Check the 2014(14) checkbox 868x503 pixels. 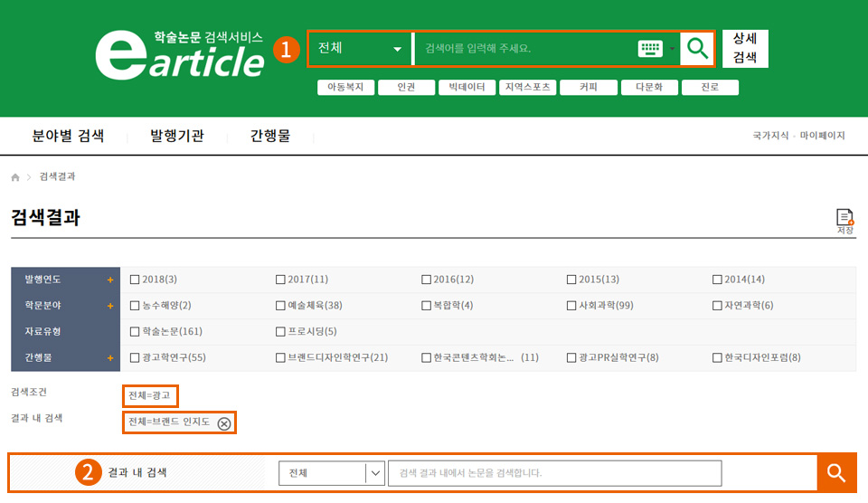pyautogui.click(x=717, y=280)
